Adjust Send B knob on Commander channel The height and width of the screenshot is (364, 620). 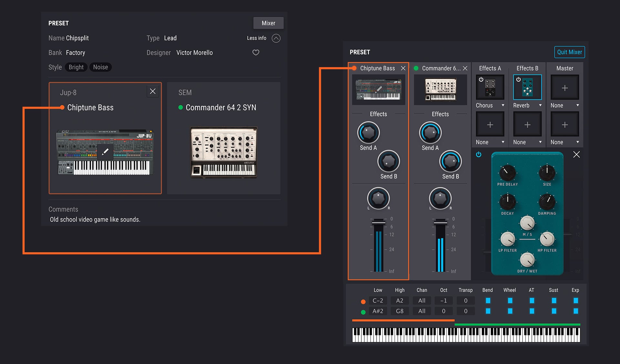coord(450,161)
